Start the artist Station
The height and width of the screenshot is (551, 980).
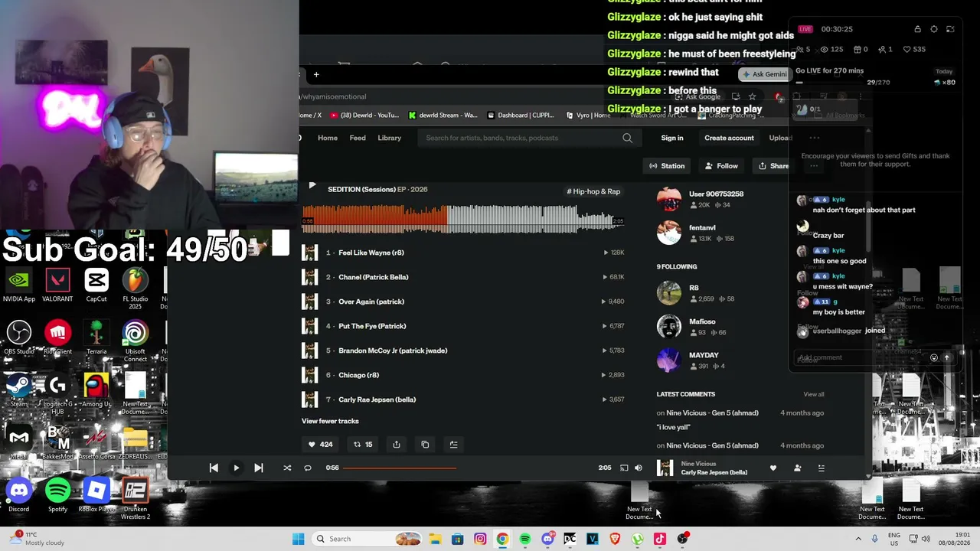tap(667, 166)
